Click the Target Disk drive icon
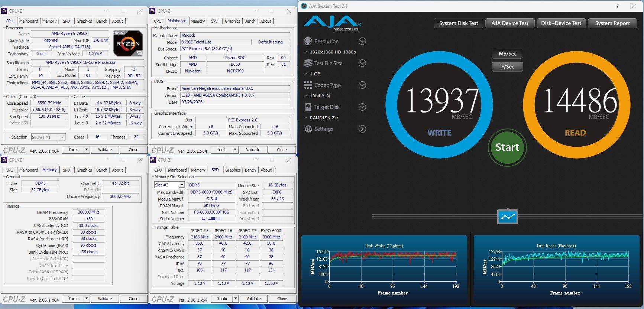The image size is (644, 309). pyautogui.click(x=308, y=107)
